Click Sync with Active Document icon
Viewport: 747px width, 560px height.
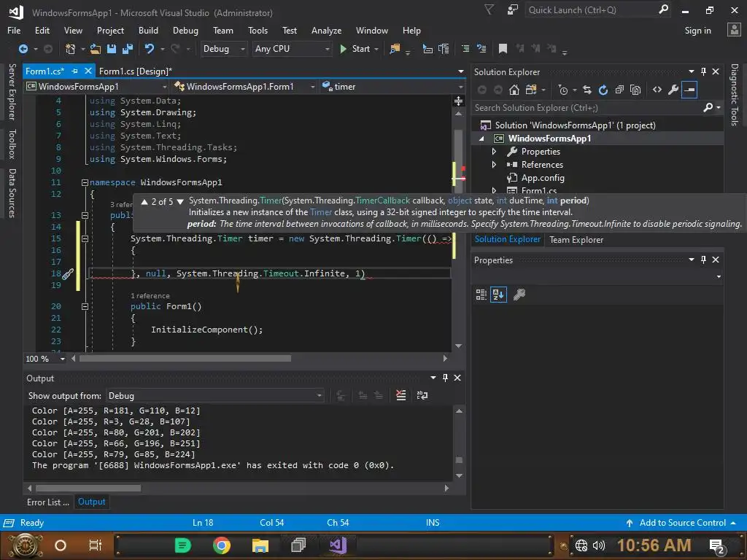pyautogui.click(x=587, y=90)
